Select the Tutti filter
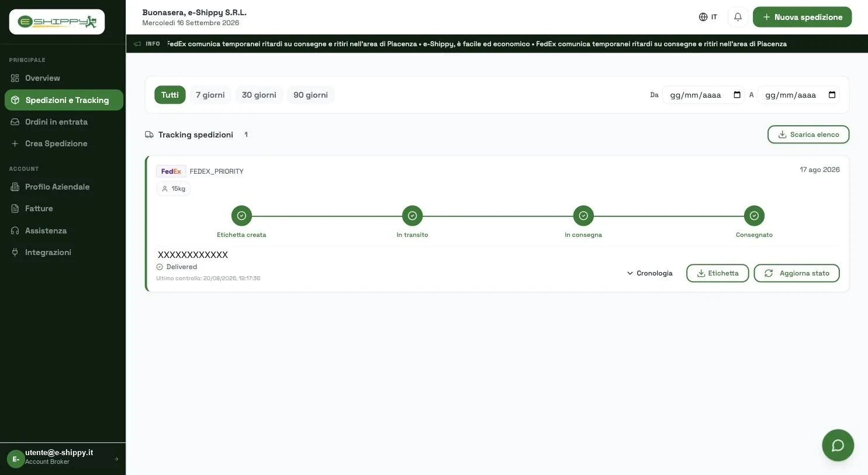This screenshot has height=475, width=868. [170, 95]
